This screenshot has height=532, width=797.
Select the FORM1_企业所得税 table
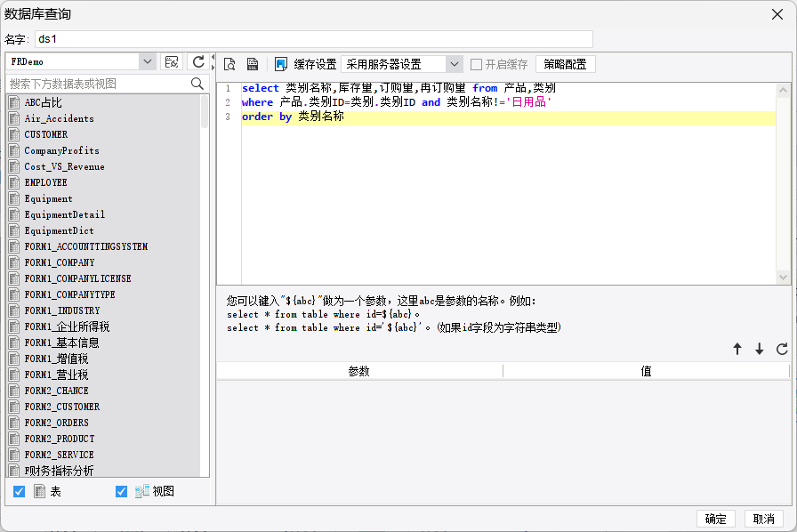[x=67, y=326]
